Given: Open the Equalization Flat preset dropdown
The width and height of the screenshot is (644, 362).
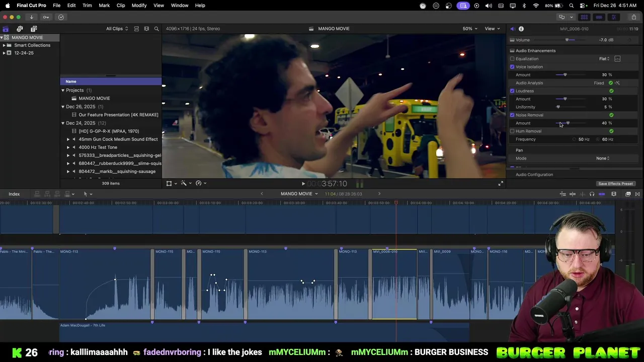Looking at the screenshot, I should 604,59.
